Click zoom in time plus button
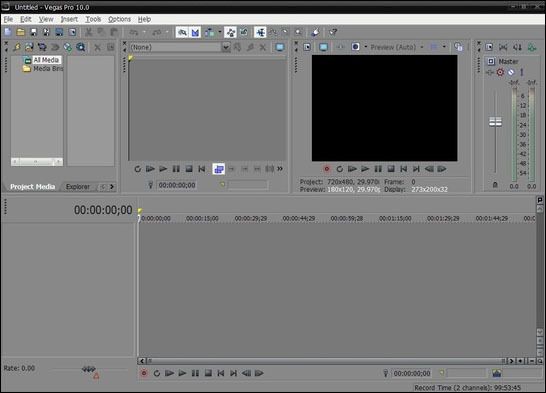 pyautogui.click(x=520, y=361)
